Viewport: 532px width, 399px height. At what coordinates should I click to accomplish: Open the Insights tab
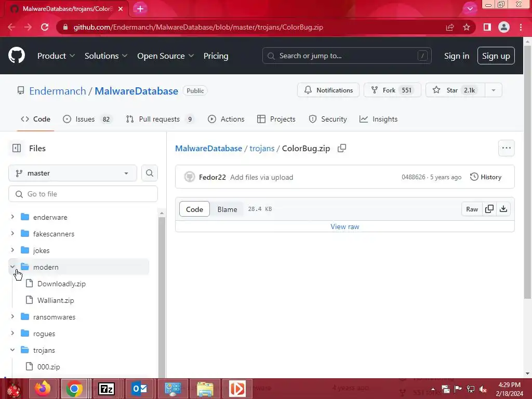click(378, 119)
